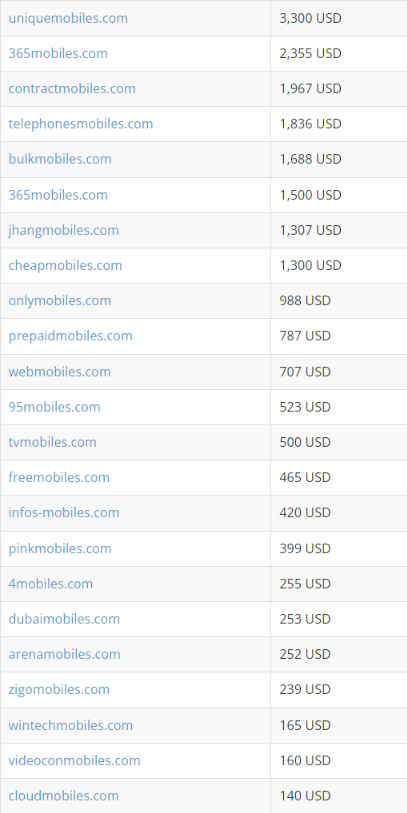407x813 pixels.
Task: Click the 4mobiles.com link
Action: 51,584
